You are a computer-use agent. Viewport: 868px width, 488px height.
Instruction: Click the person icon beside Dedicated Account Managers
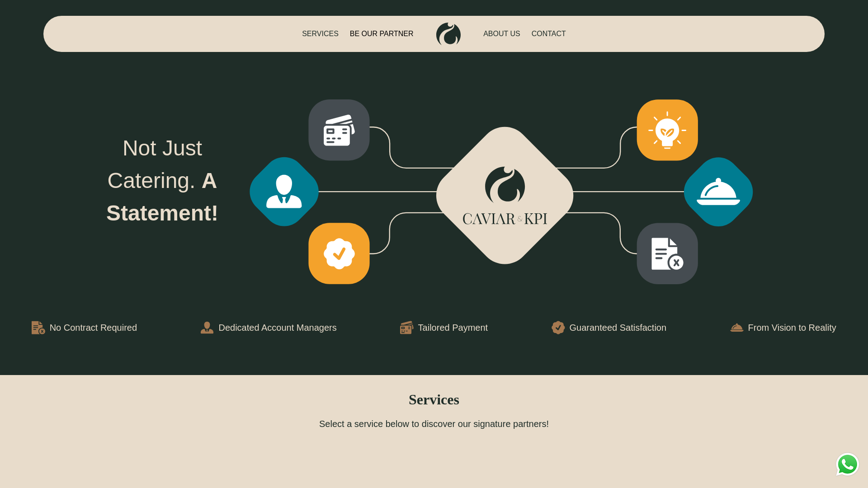click(207, 328)
